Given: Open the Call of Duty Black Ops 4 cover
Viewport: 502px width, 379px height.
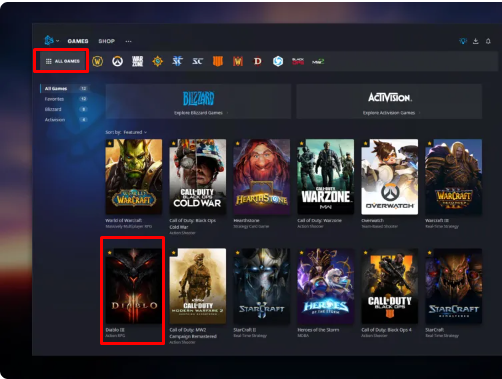Looking at the screenshot, I should (390, 286).
